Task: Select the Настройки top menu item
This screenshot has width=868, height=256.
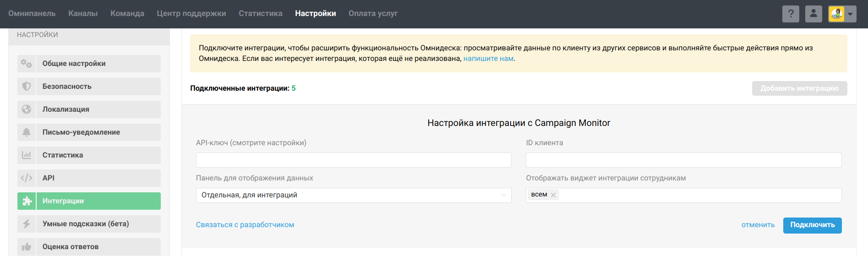Action: tap(316, 14)
